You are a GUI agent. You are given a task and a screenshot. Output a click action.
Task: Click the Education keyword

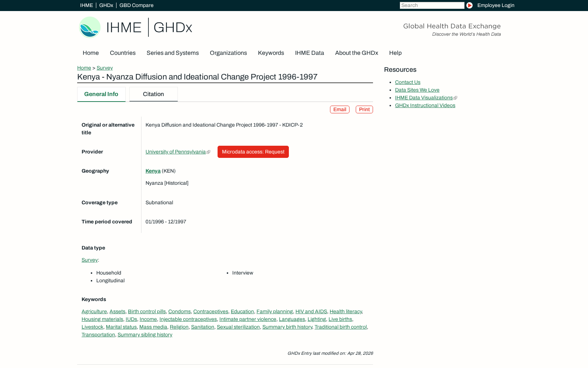click(242, 311)
